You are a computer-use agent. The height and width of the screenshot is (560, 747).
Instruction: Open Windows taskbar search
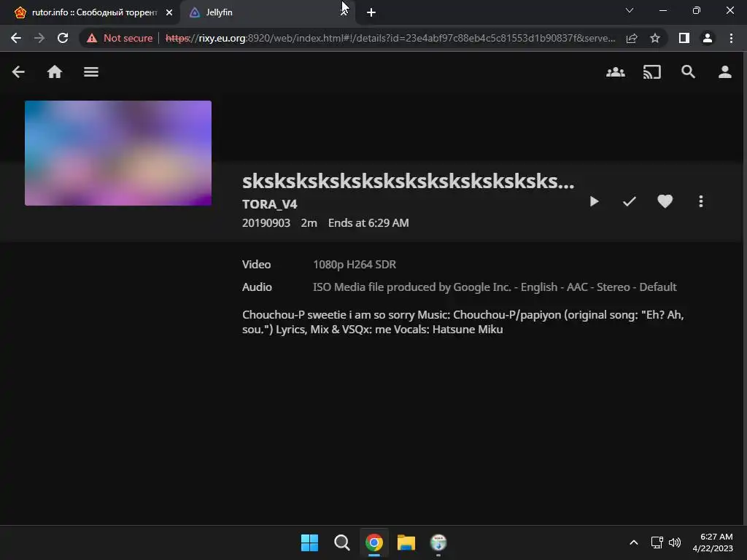click(341, 542)
